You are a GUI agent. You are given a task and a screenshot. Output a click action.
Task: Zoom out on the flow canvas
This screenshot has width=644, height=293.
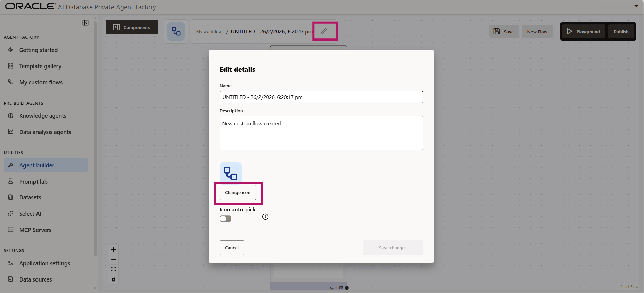tap(114, 260)
